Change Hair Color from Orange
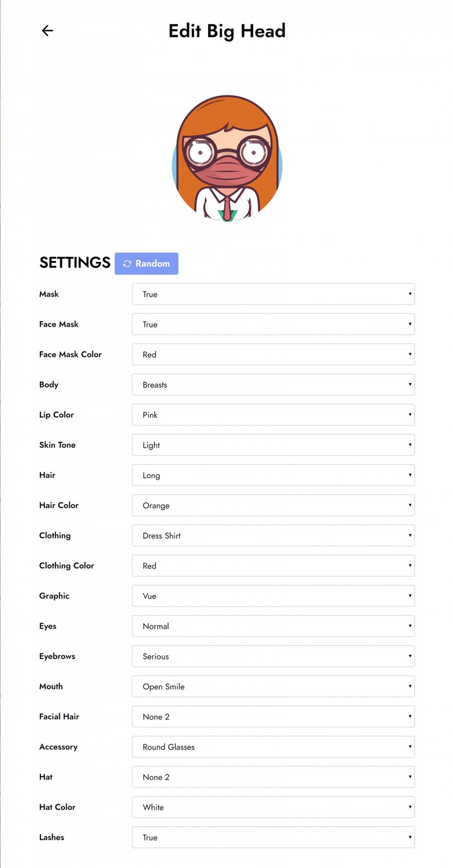 [273, 505]
